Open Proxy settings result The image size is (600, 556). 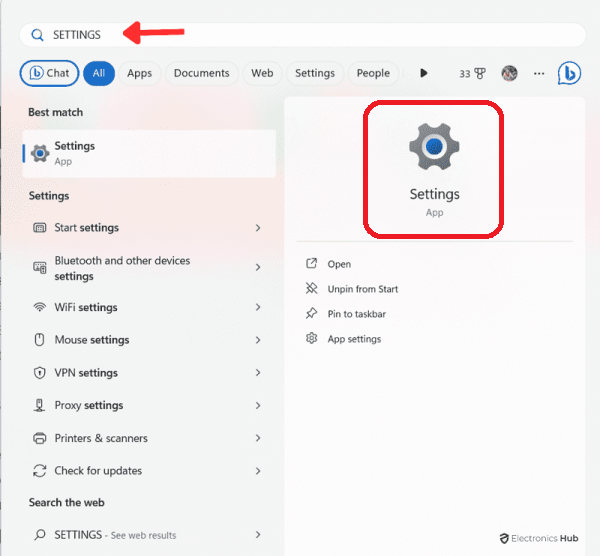[149, 405]
